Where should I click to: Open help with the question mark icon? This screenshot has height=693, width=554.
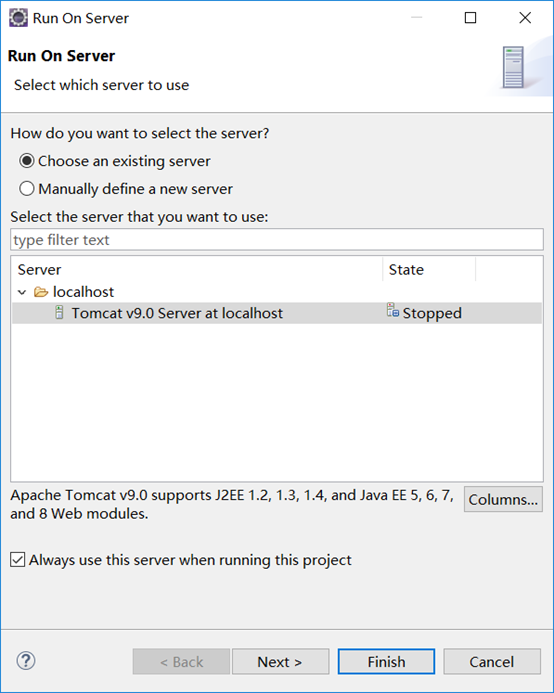point(26,661)
